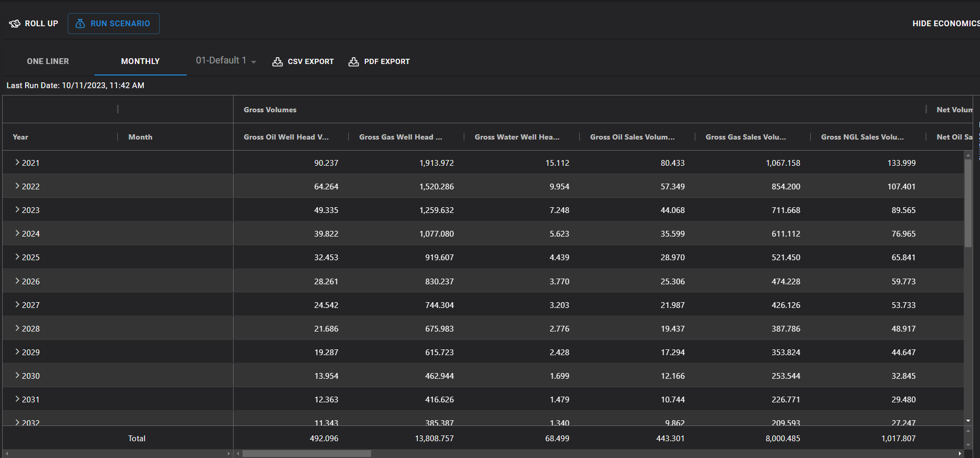Expand the 2031 year row
The image size is (980, 458).
click(x=17, y=399)
